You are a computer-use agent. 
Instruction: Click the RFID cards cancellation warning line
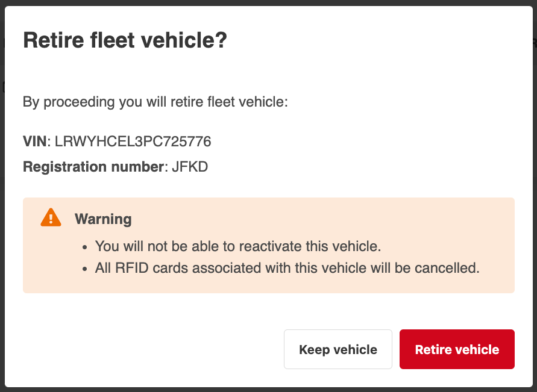287,268
